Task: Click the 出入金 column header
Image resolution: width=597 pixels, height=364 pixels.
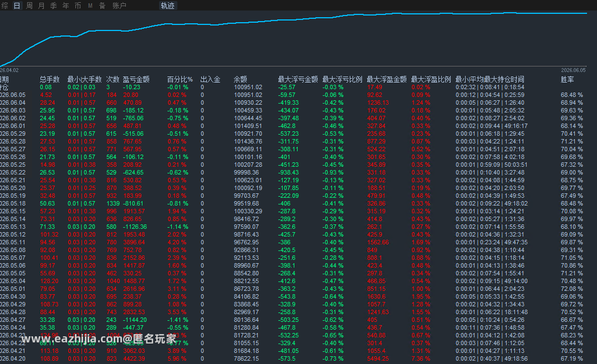Action: (211, 79)
